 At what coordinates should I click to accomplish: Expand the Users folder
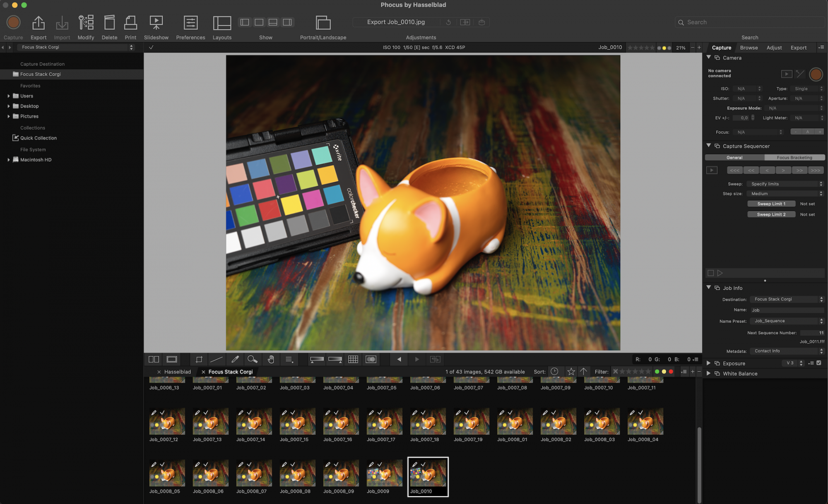tap(9, 96)
